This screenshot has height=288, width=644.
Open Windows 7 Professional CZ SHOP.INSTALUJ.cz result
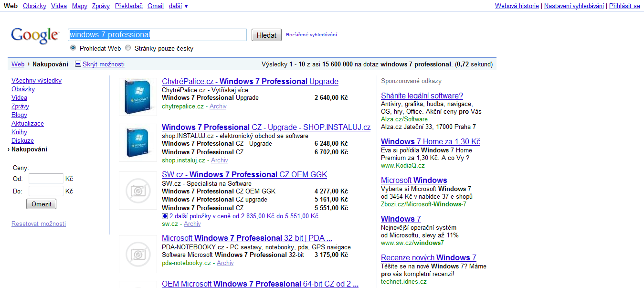coord(266,128)
